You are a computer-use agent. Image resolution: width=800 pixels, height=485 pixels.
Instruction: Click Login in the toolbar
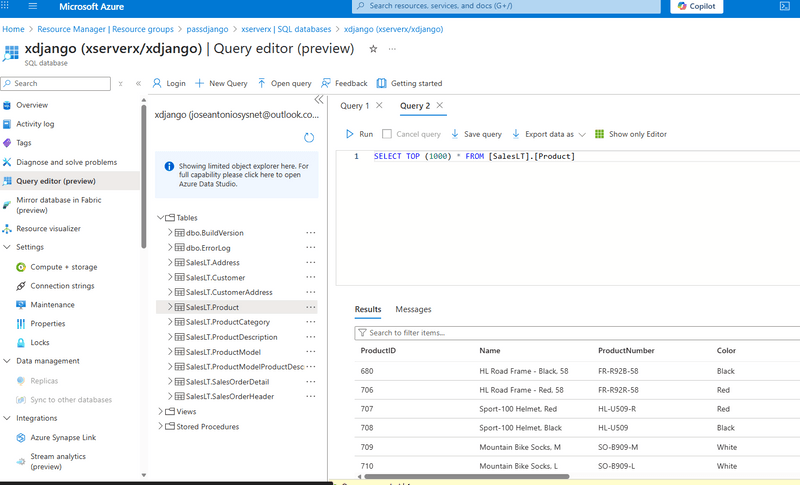click(169, 83)
